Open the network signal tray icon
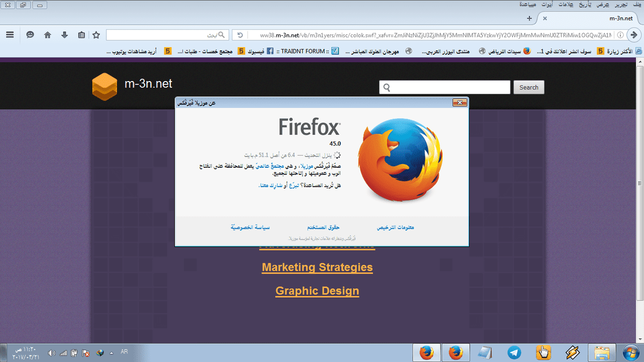This screenshot has height=362, width=644. coord(64,353)
